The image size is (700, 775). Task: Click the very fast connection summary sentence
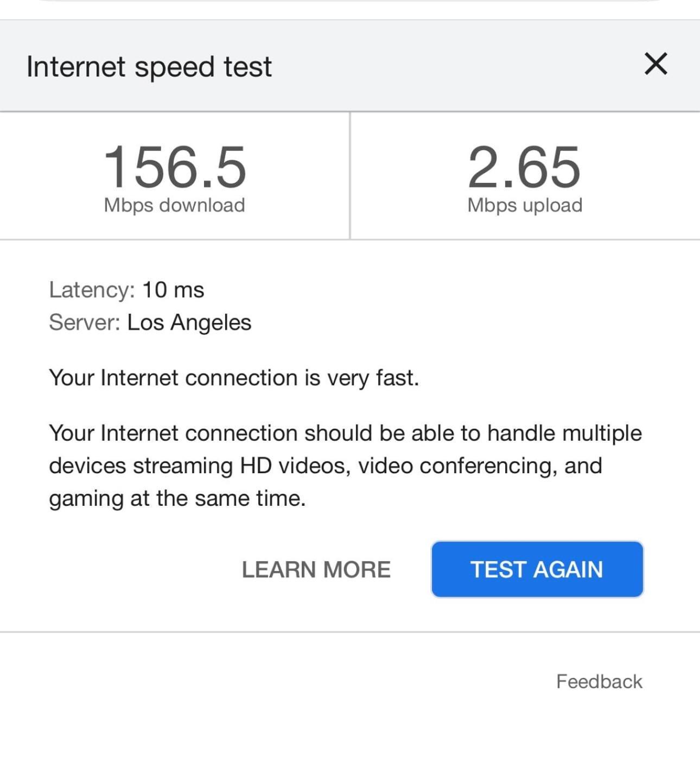234,378
